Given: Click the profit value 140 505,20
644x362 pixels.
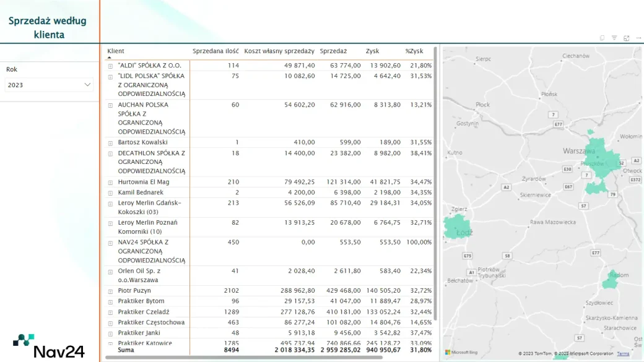Looking at the screenshot, I should tap(383, 291).
